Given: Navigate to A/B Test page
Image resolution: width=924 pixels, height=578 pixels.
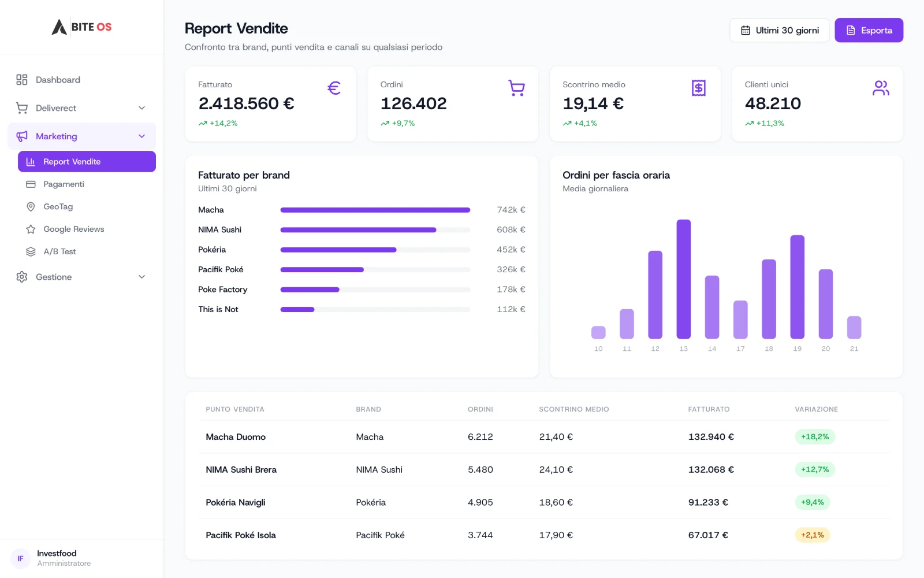Looking at the screenshot, I should [87, 252].
